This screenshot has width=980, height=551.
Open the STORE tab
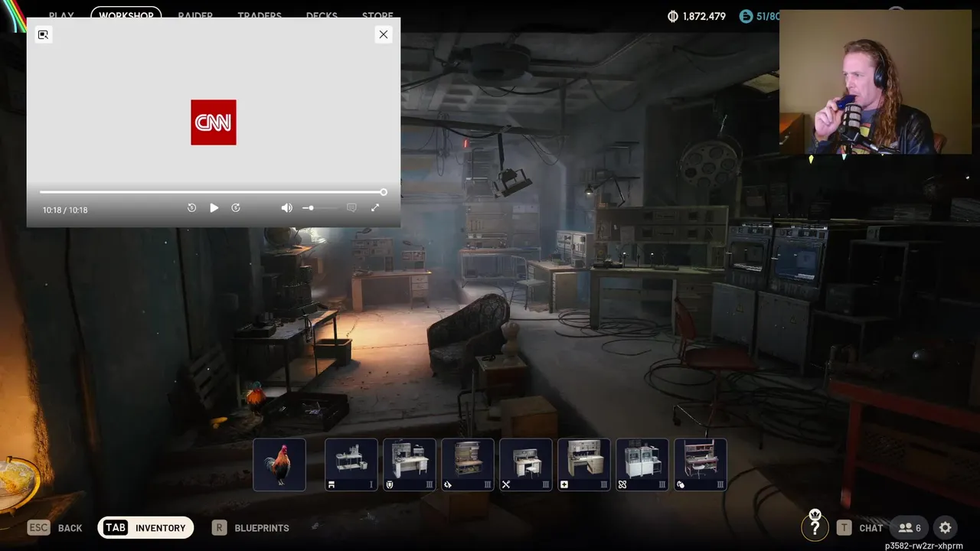377,15
